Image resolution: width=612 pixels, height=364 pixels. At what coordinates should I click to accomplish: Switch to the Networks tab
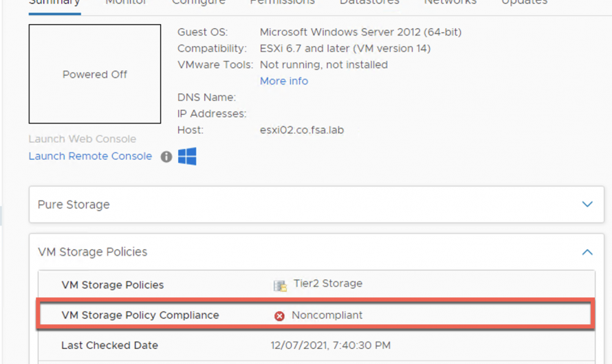point(450,3)
